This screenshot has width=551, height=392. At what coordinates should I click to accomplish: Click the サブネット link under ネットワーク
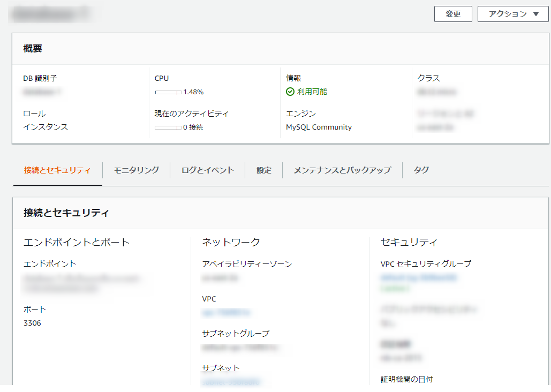pos(231,382)
